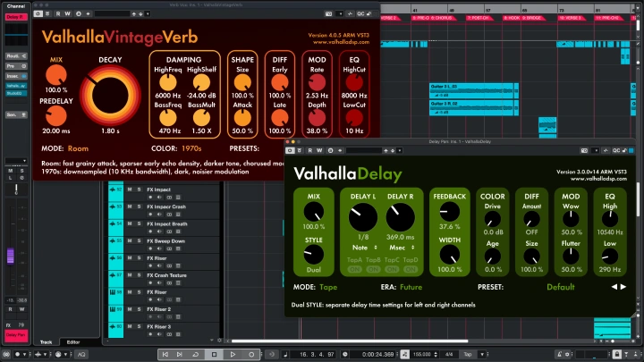Take a snapshot with ValhallaDelay camera icon
Viewport: 644px width, 362px height.
(x=584, y=151)
